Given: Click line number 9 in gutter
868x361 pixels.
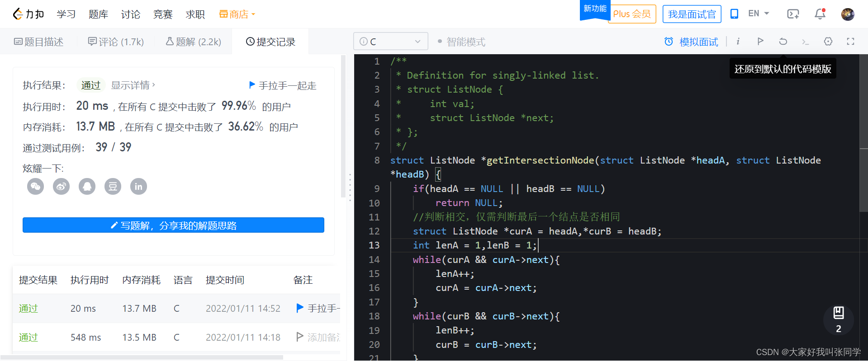Looking at the screenshot, I should (377, 188).
